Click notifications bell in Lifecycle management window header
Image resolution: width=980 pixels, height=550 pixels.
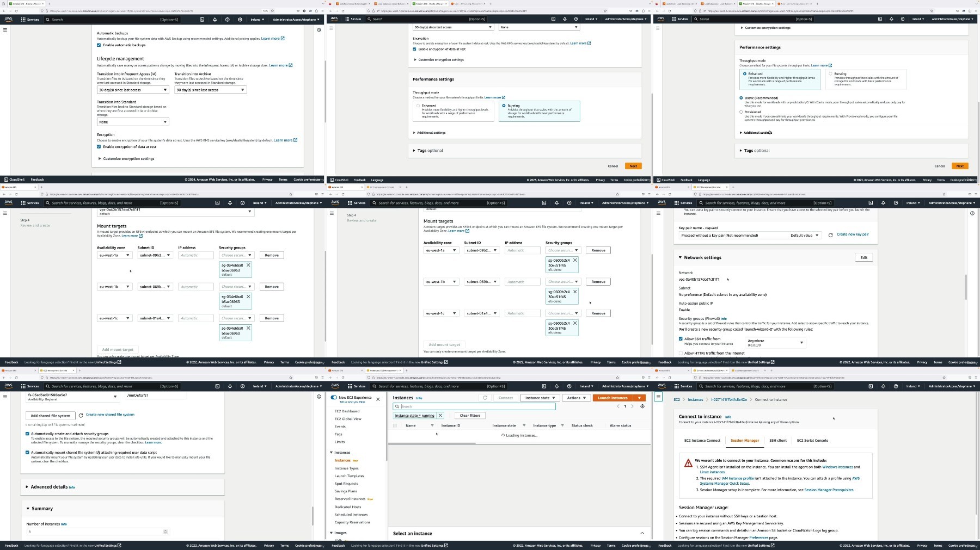point(215,20)
